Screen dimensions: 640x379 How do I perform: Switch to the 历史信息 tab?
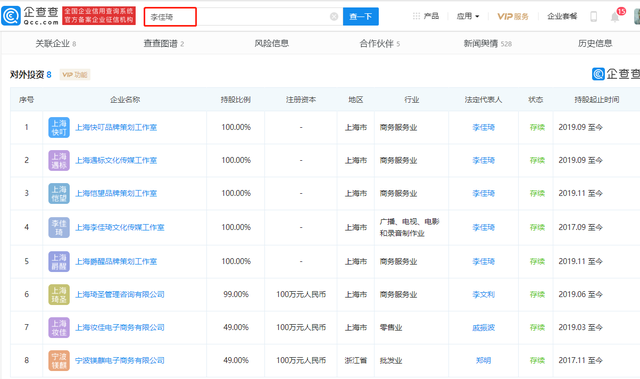(595, 43)
